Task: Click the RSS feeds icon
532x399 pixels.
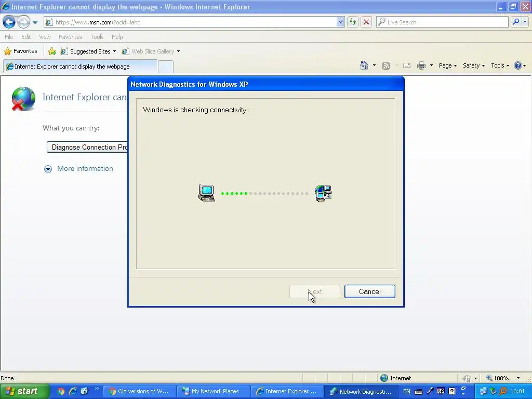Action: (386, 66)
